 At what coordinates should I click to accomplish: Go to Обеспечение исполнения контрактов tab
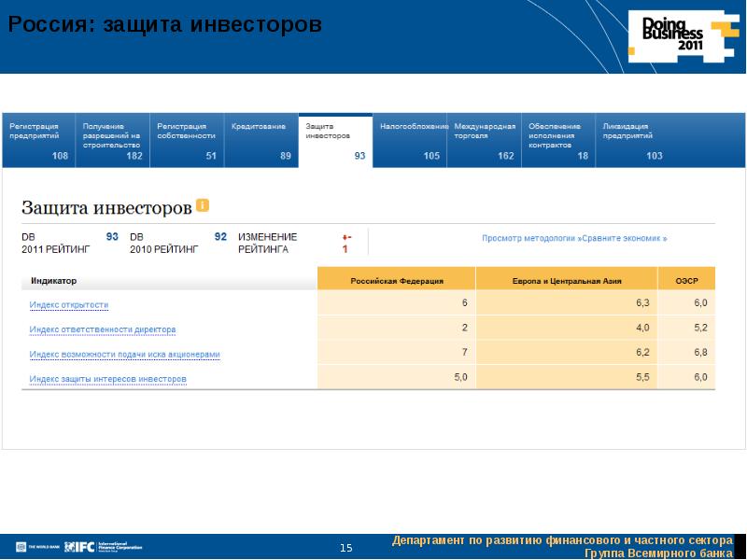(557, 141)
